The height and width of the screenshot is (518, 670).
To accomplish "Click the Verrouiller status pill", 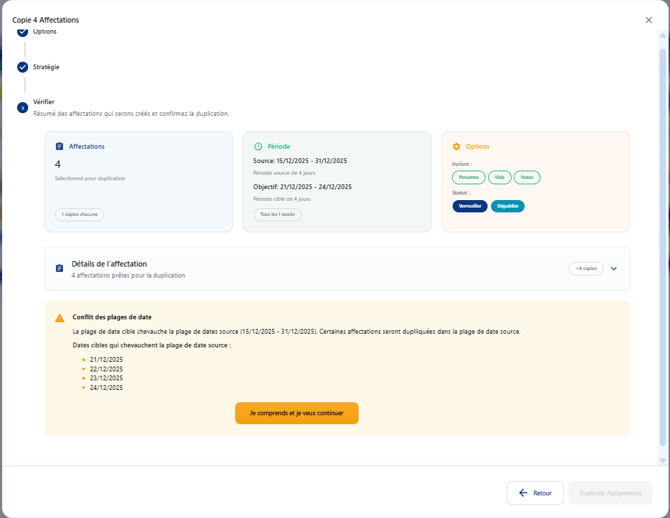I will click(470, 206).
